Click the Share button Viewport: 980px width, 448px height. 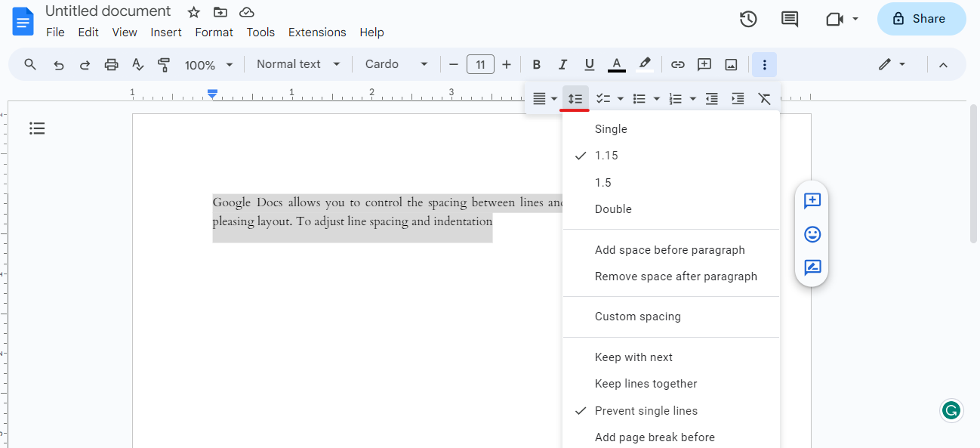pos(920,19)
